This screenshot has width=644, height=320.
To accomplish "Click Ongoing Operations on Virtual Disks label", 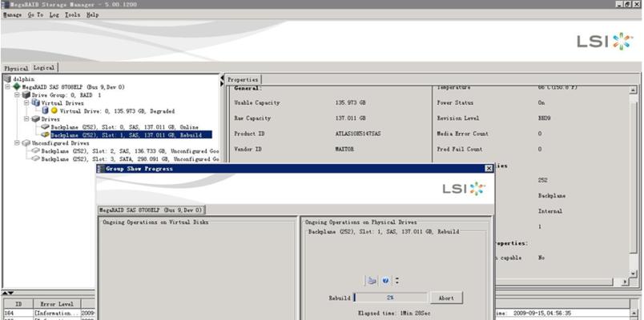I will tap(155, 222).
